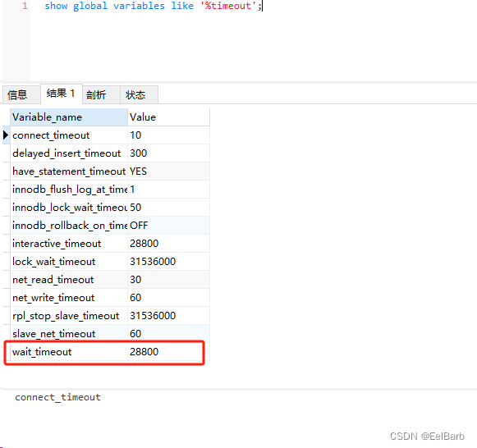Click the OFF value of innodb_rollback_on_timeout
Viewport: 477px width, 448px height.
tap(168, 226)
